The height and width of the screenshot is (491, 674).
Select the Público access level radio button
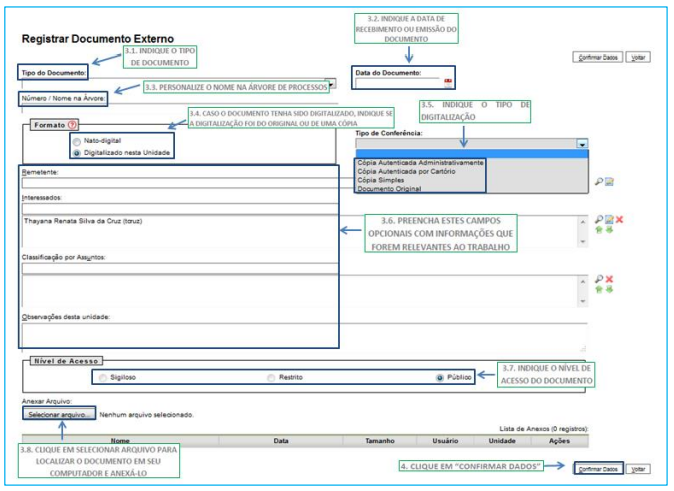click(439, 377)
